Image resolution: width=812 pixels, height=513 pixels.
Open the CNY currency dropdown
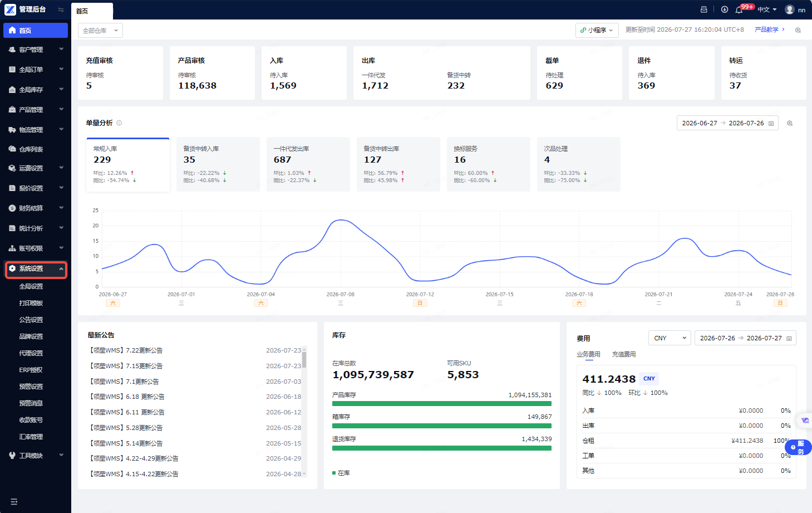click(670, 338)
